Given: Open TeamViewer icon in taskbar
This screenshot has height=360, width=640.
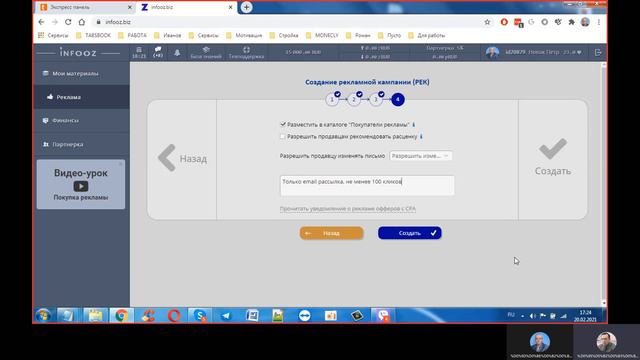Looking at the screenshot, I should [304, 316].
